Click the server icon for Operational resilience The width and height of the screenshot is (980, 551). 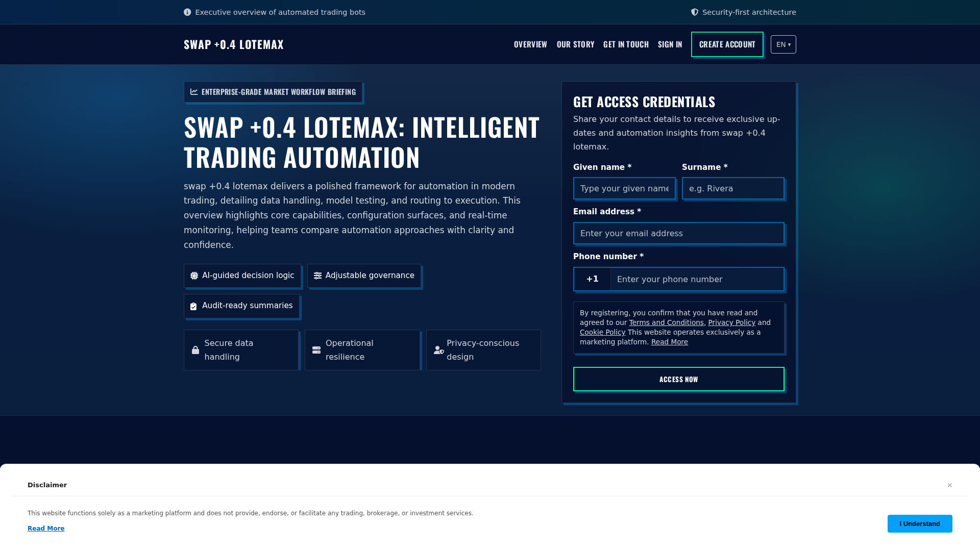coord(316,350)
